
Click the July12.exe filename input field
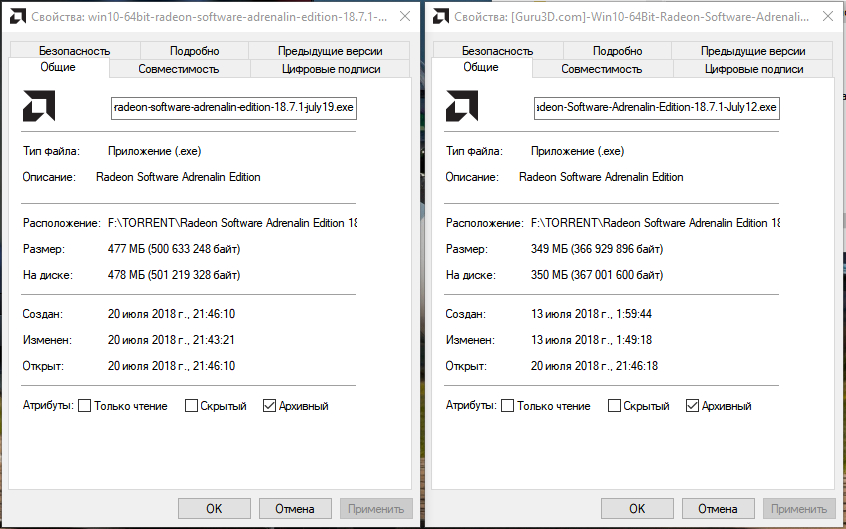coord(656,108)
